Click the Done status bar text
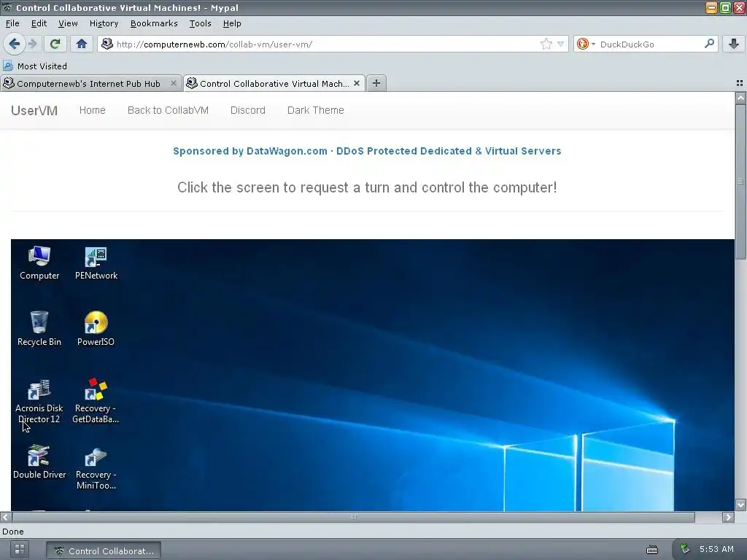Image resolution: width=747 pixels, height=560 pixels. pyautogui.click(x=13, y=532)
